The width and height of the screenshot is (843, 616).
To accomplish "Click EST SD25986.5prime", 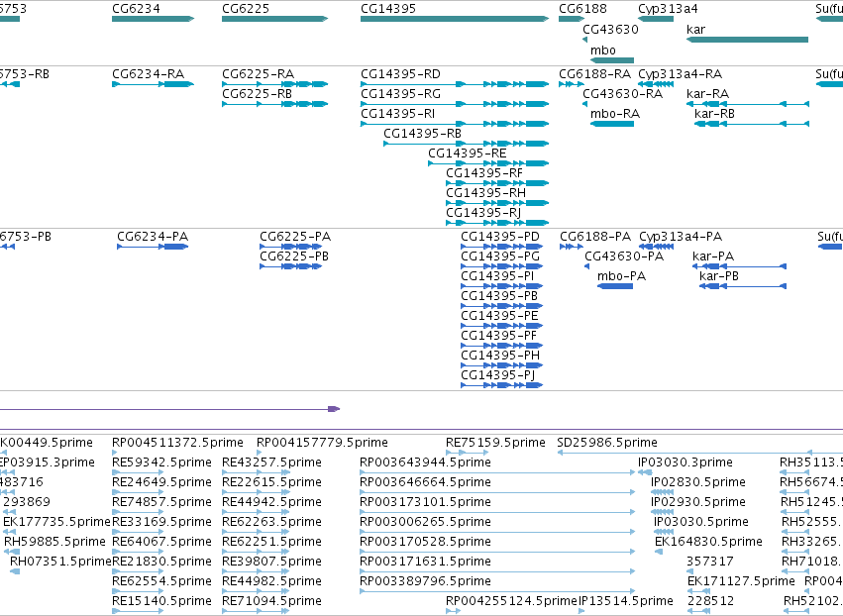I will (607, 443).
